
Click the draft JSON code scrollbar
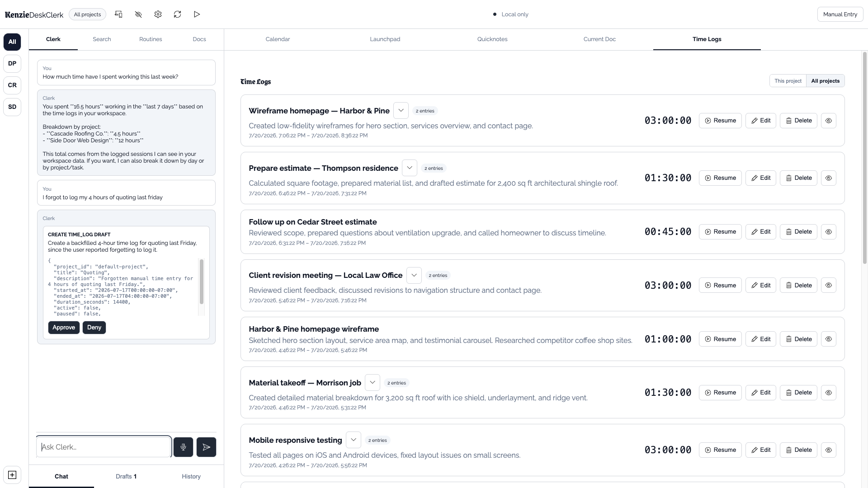202,282
